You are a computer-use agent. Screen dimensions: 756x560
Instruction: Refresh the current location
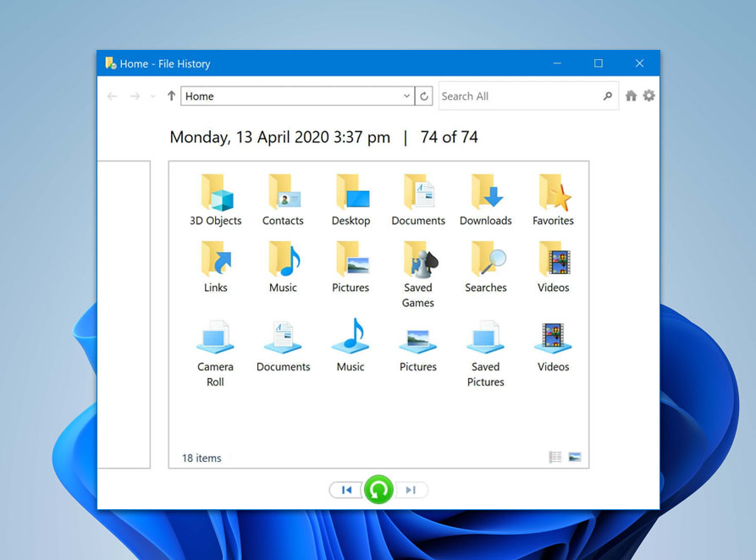(x=424, y=96)
